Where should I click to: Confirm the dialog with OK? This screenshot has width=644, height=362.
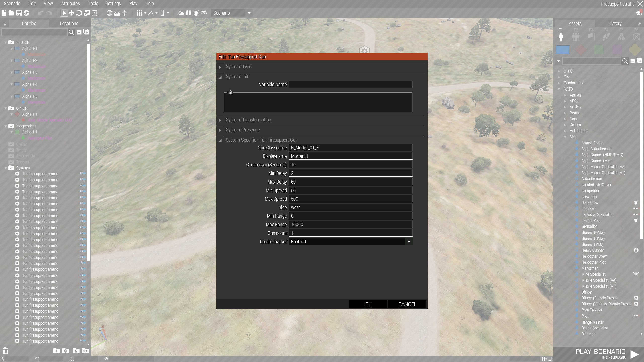[368, 304]
